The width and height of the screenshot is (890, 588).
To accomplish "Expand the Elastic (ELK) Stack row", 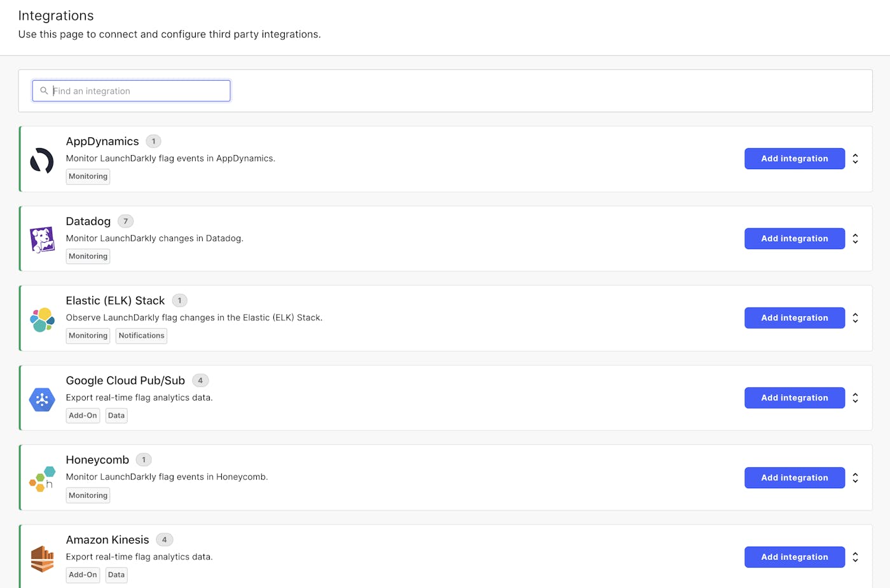I will click(855, 318).
